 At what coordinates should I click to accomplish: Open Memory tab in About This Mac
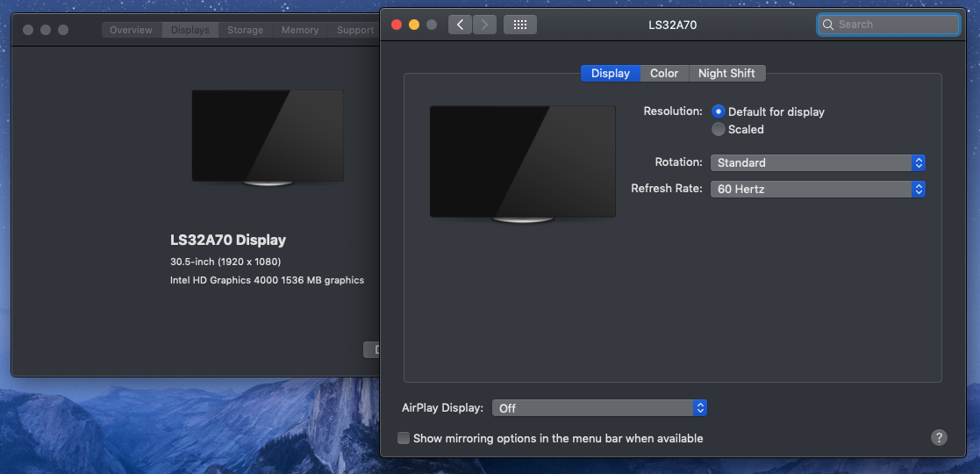click(300, 30)
